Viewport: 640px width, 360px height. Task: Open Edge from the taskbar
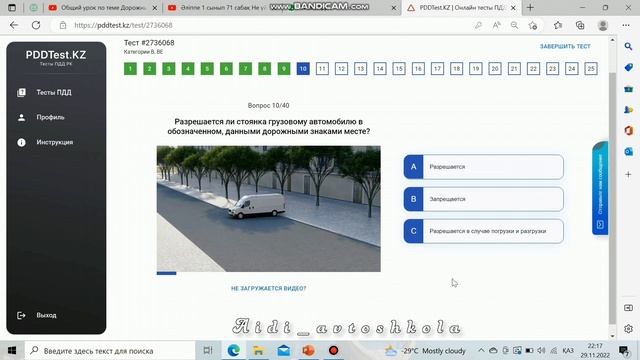[x=233, y=351]
